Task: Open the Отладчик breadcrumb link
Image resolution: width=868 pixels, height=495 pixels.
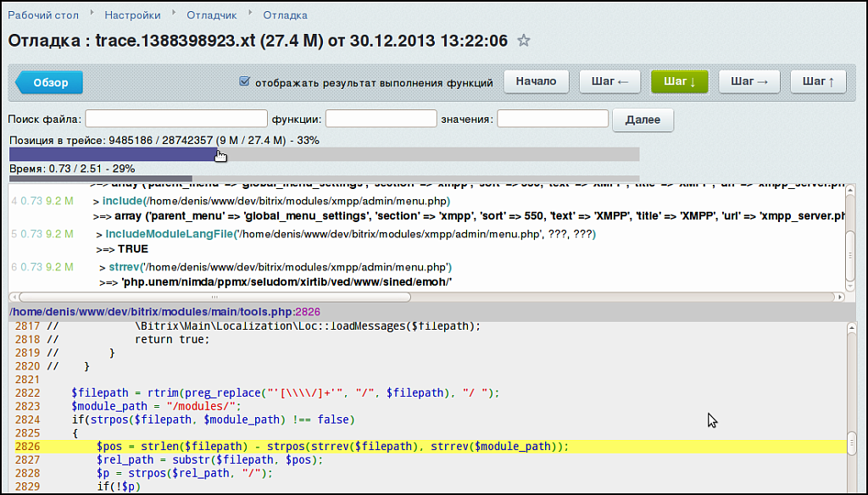Action: coord(212,15)
